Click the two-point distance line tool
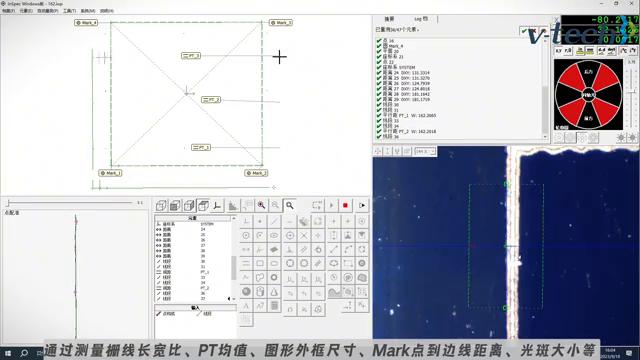This screenshot has width=640, height=360. point(334,249)
